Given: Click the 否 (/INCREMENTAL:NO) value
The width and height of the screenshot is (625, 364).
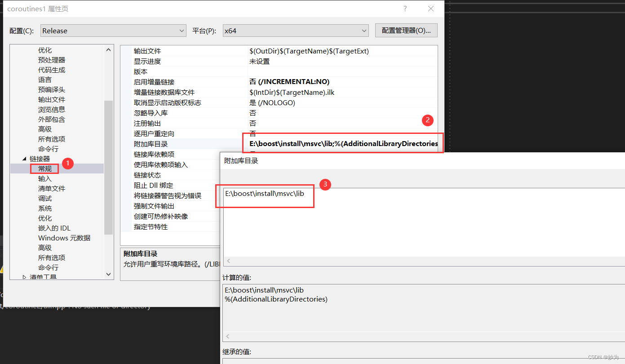Looking at the screenshot, I should pos(289,82).
